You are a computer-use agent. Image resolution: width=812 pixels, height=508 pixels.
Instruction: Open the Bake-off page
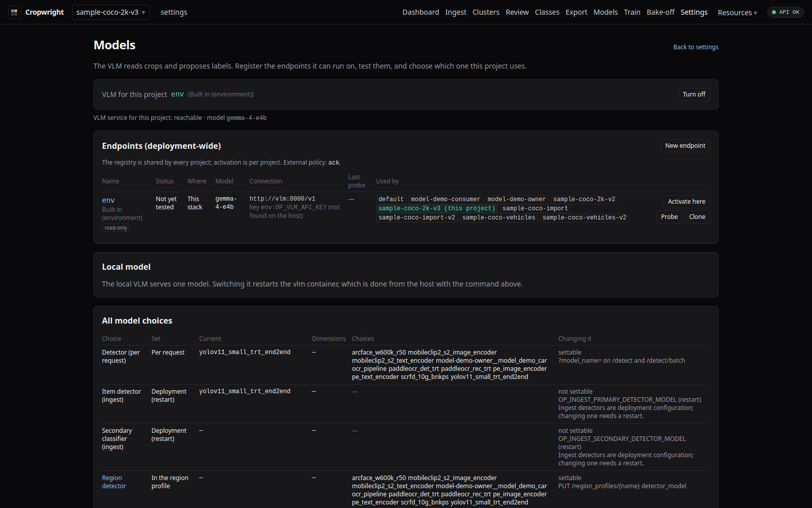pos(660,12)
